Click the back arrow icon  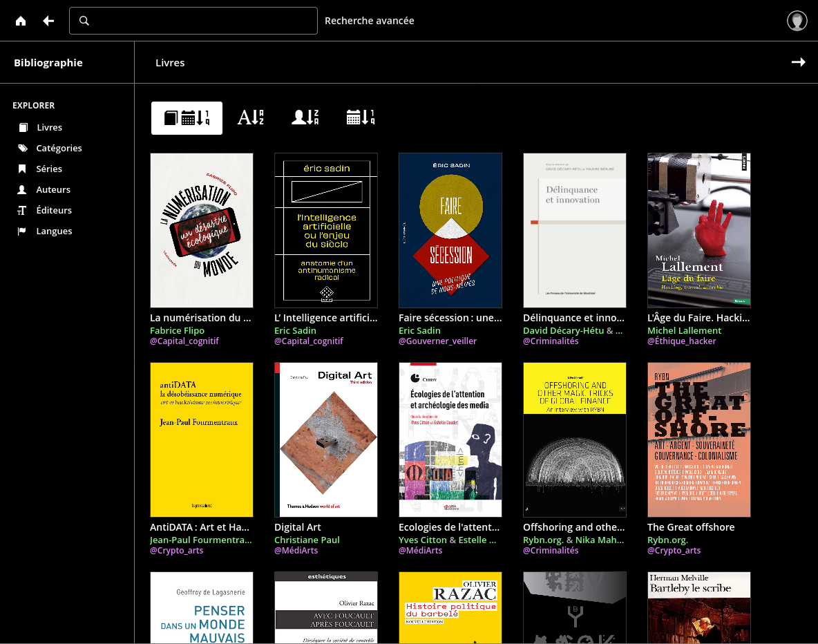(x=48, y=21)
